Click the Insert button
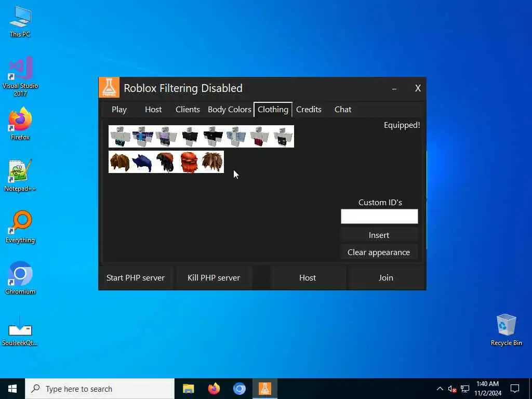Screen dimensions: 532x399 (379, 235)
